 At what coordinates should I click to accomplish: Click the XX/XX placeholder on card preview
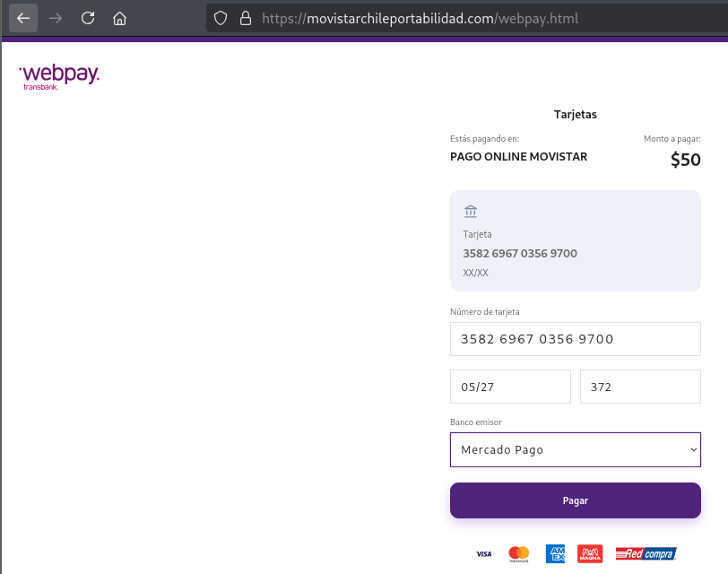coord(475,273)
